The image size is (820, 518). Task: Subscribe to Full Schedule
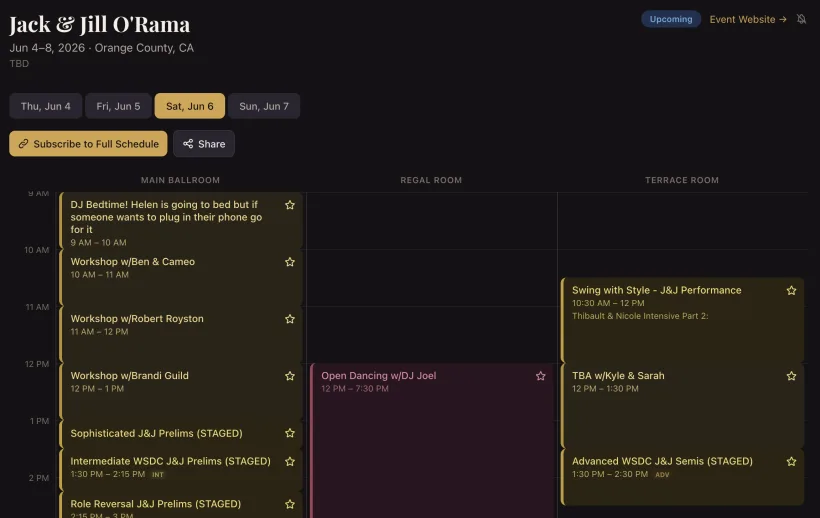tap(88, 144)
